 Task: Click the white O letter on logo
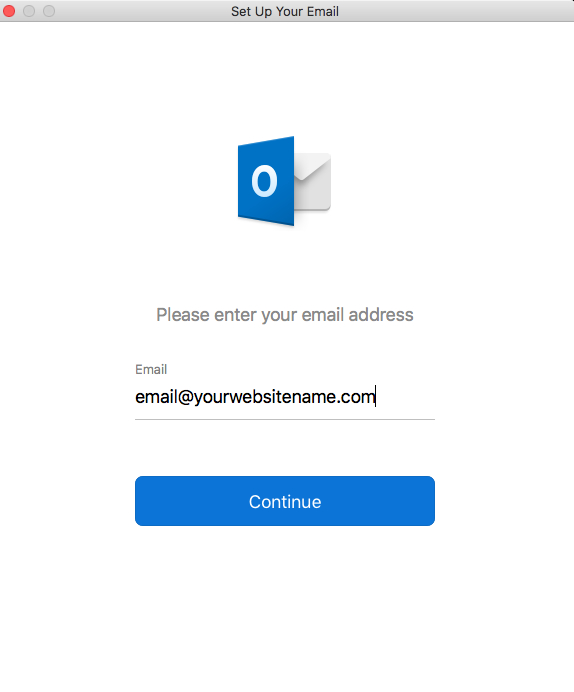click(264, 181)
